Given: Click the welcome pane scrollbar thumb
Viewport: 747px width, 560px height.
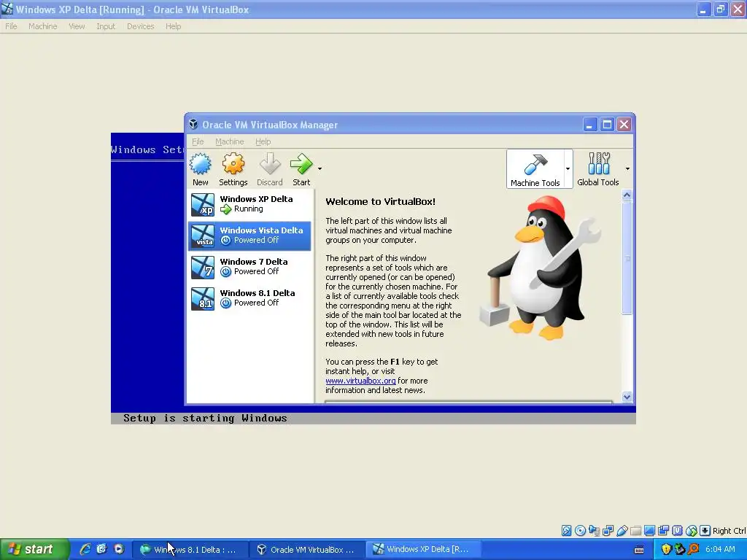Looking at the screenshot, I should (x=627, y=257).
